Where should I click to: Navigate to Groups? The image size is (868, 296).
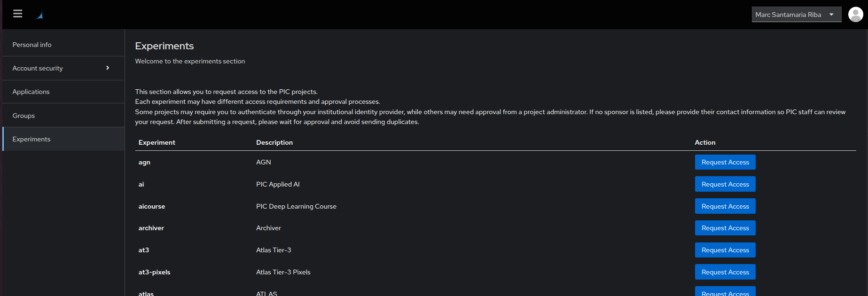[x=23, y=116]
